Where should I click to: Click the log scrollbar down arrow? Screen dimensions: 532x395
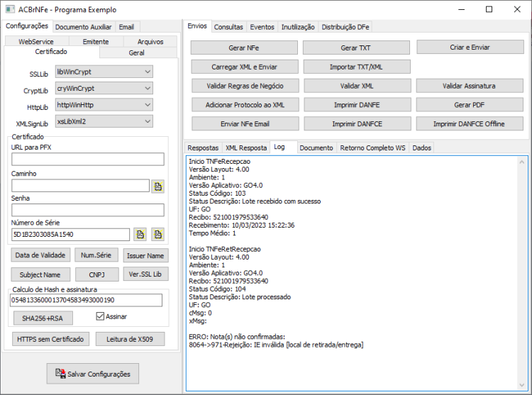[x=522, y=385]
